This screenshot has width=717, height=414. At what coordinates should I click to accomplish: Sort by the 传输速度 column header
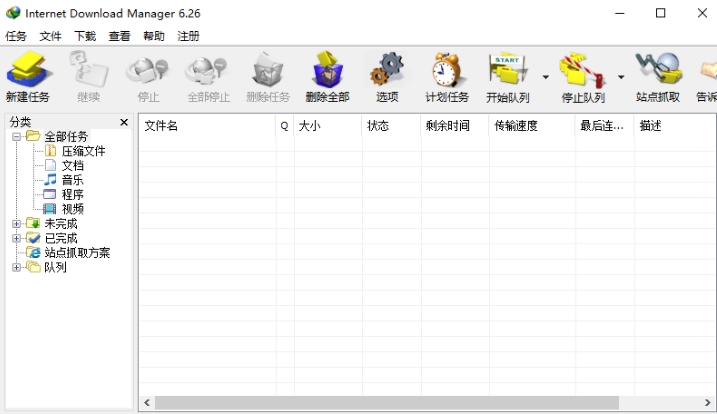click(532, 126)
